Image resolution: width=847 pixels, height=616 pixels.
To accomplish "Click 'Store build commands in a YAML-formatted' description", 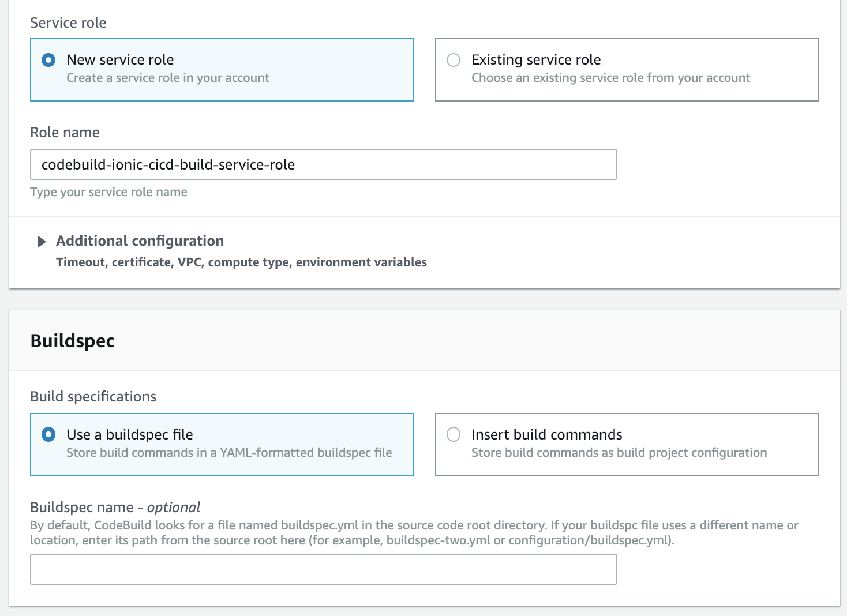I will [229, 453].
